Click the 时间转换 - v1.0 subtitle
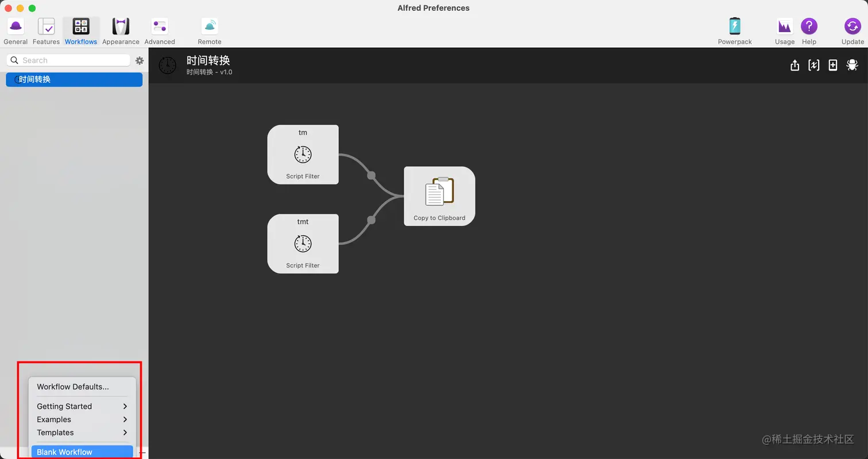The height and width of the screenshot is (459, 868). pos(210,72)
